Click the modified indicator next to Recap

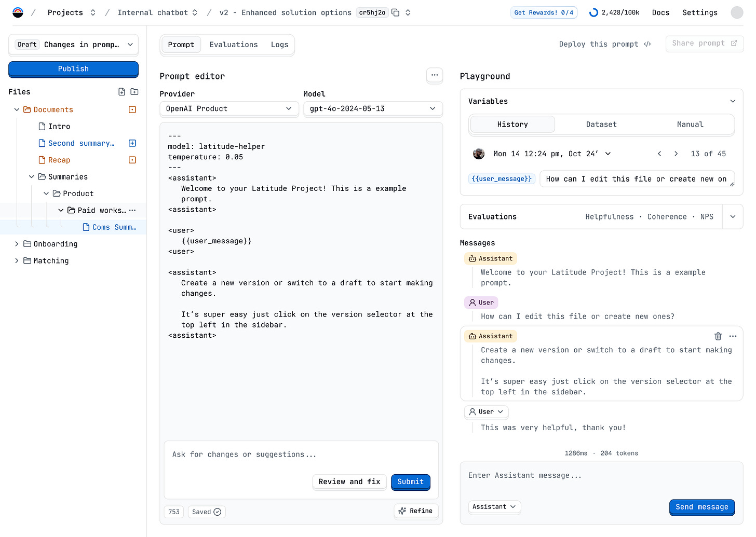click(132, 160)
